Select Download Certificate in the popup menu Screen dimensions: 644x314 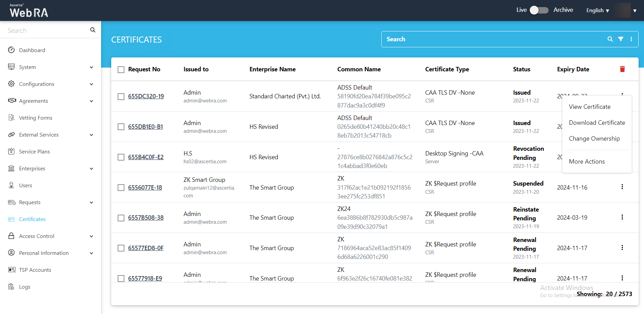597,123
